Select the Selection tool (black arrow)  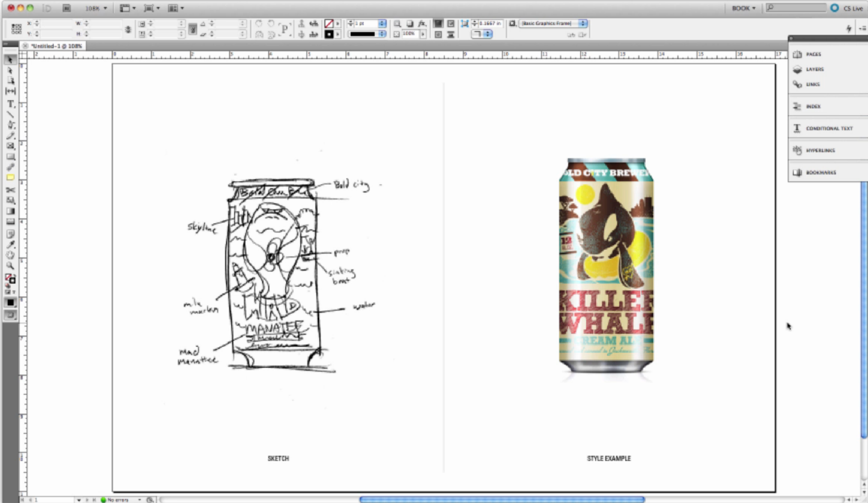(10, 60)
